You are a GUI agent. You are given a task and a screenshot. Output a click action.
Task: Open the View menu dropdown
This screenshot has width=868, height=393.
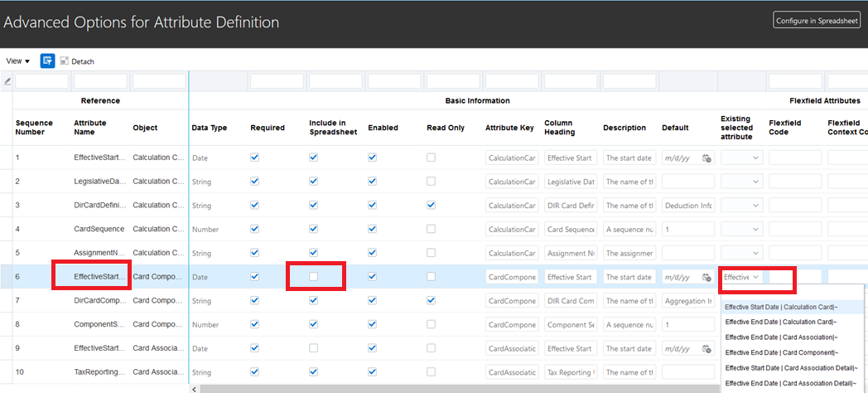[x=17, y=61]
